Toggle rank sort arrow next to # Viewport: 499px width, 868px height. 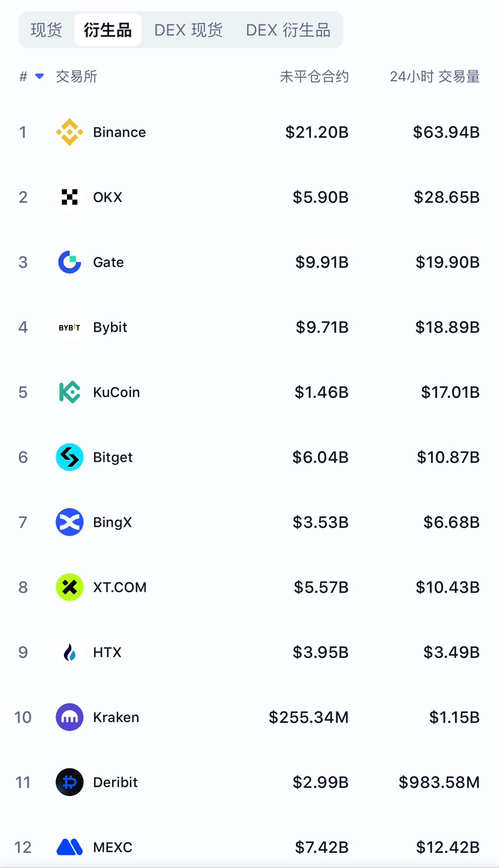[x=40, y=77]
